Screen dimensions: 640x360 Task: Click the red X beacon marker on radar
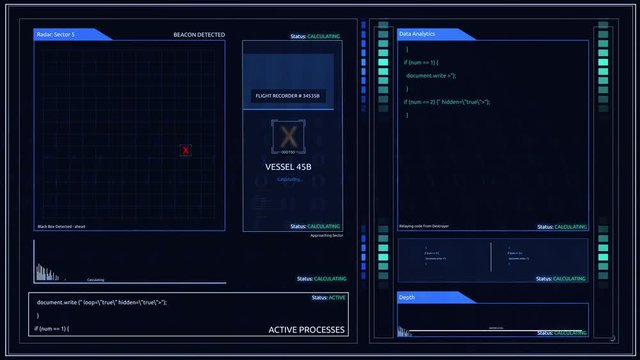click(x=186, y=150)
